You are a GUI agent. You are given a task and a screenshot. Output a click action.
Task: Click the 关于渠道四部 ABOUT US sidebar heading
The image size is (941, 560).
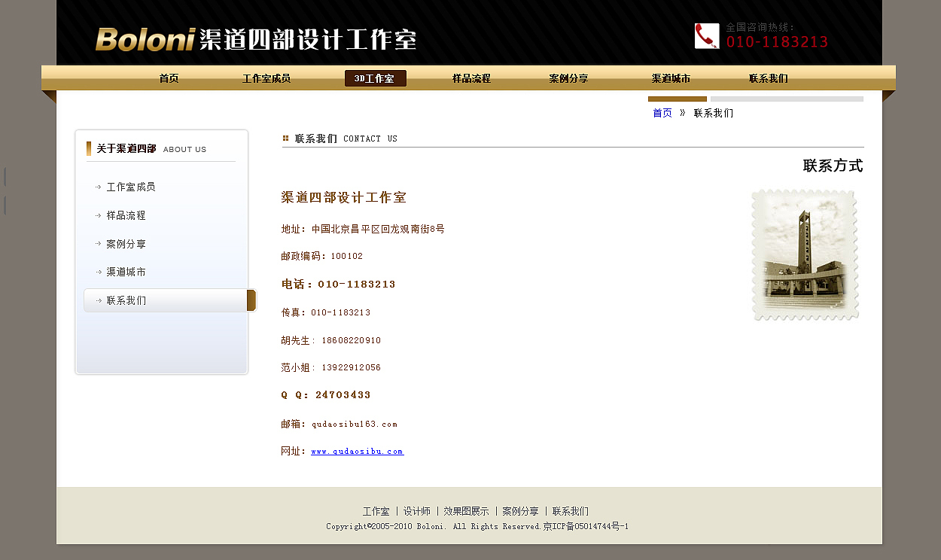coord(151,149)
